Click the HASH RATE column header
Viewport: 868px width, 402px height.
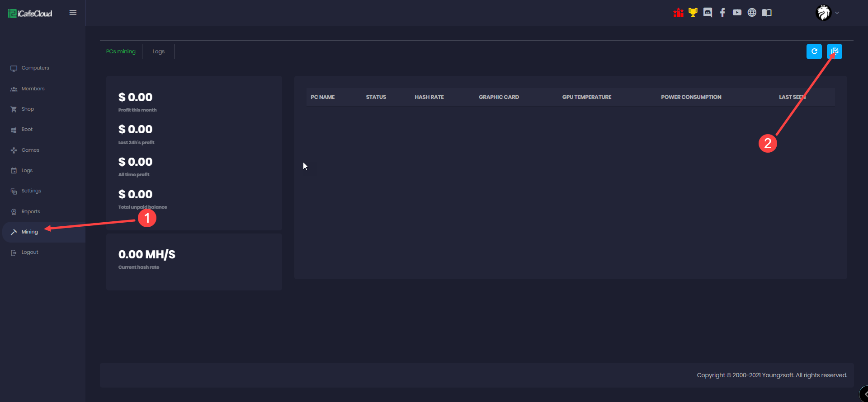(429, 97)
